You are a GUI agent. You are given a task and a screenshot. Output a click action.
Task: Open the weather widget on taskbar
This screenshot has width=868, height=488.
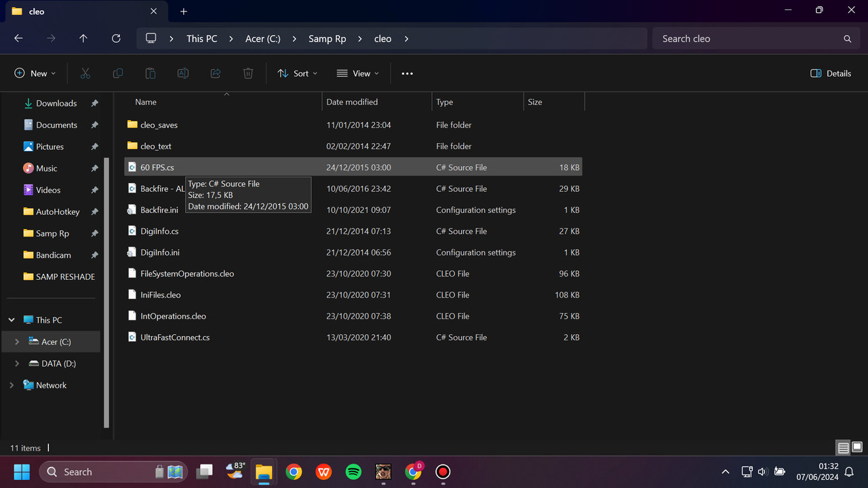pyautogui.click(x=235, y=471)
